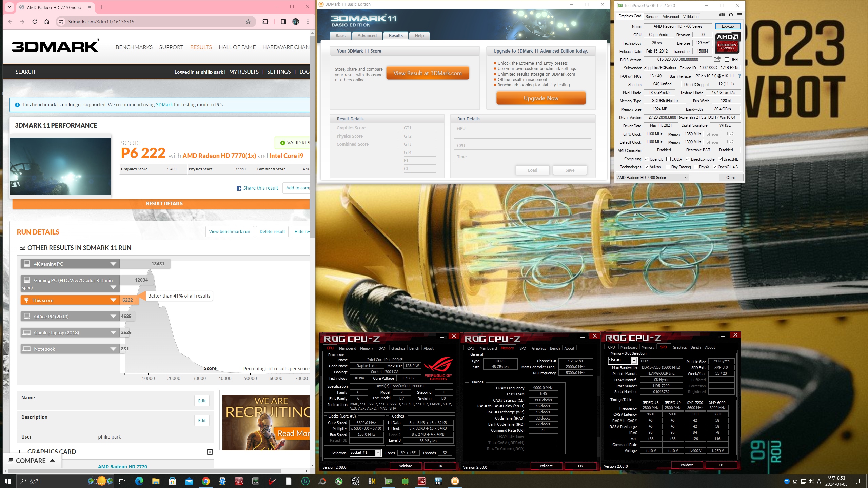Click View benchmark run link

click(x=230, y=232)
